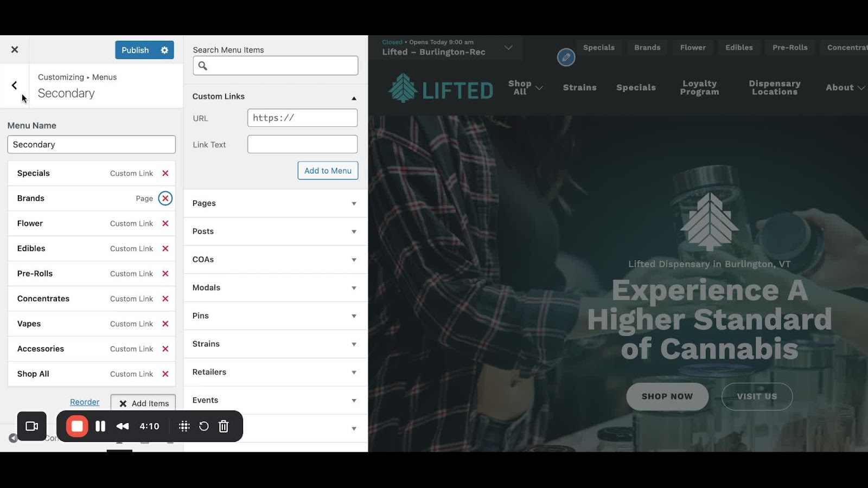
Task: Click the URL input field
Action: click(302, 118)
